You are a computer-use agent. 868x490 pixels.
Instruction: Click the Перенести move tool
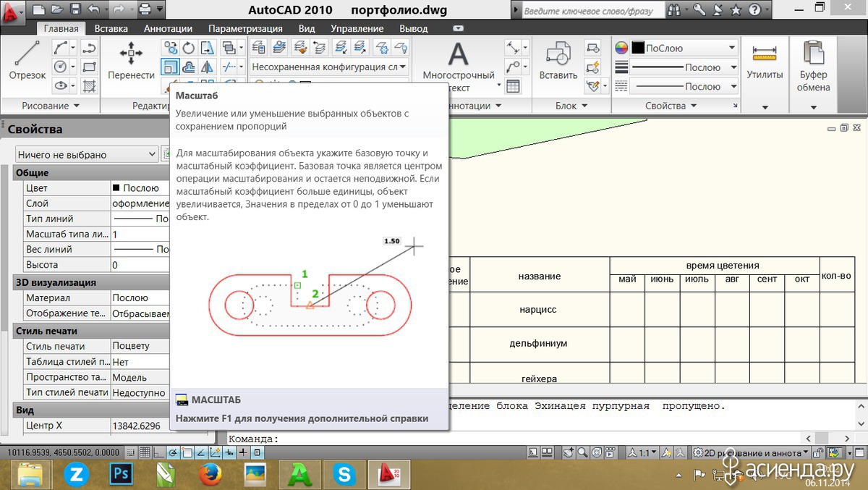(x=131, y=60)
